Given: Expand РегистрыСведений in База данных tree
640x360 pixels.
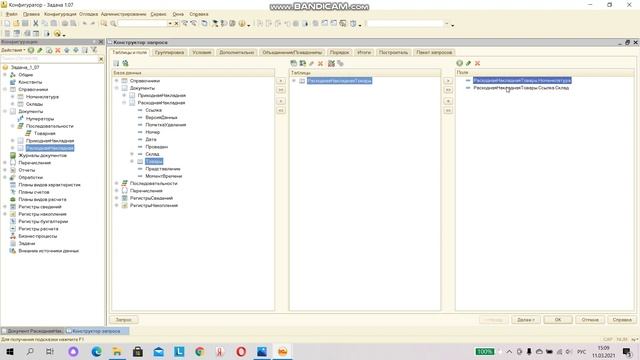Looking at the screenshot, I should (x=117, y=198).
